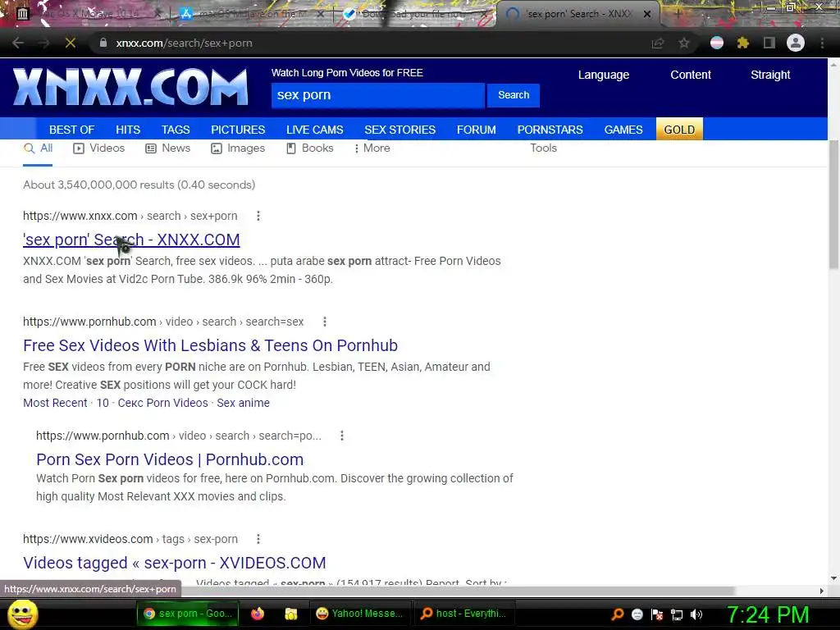
Task: Toggle the browser side panel icon
Action: click(x=769, y=43)
